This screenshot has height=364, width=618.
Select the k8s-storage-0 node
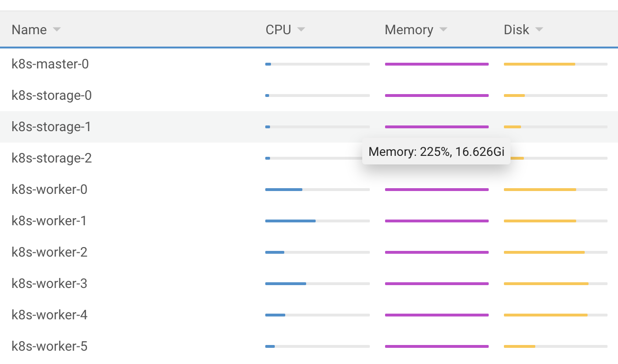coord(51,95)
